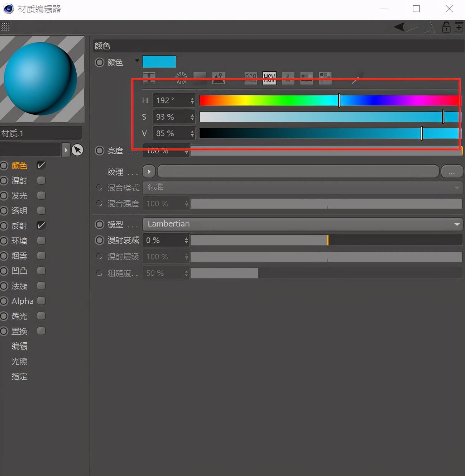Open the 颜色 channel page

coord(19,166)
